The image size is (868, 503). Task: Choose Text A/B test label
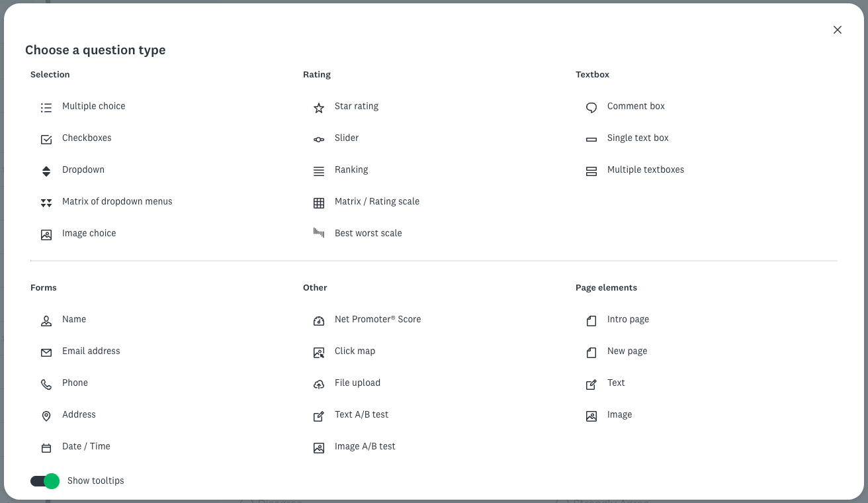(x=361, y=414)
